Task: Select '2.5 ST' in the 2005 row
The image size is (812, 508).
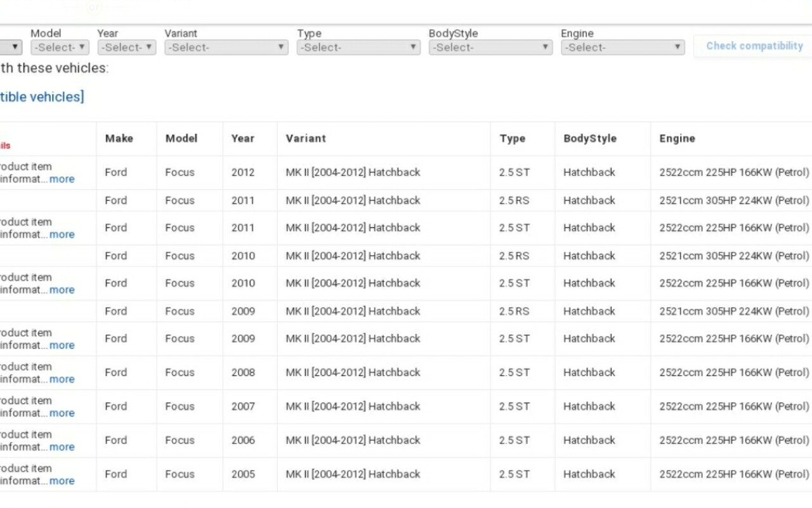Action: [514, 474]
